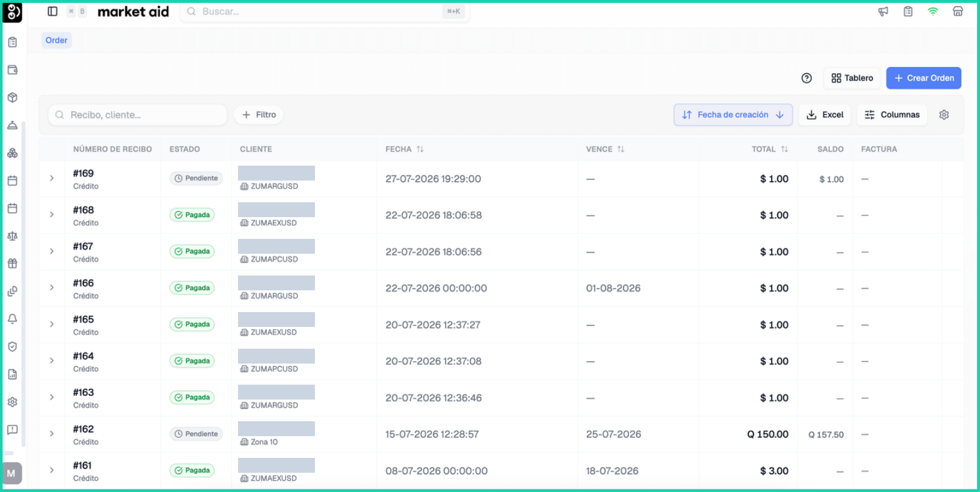The width and height of the screenshot is (980, 492).
Task: Open the balance scale sidebar icon
Action: tap(12, 236)
